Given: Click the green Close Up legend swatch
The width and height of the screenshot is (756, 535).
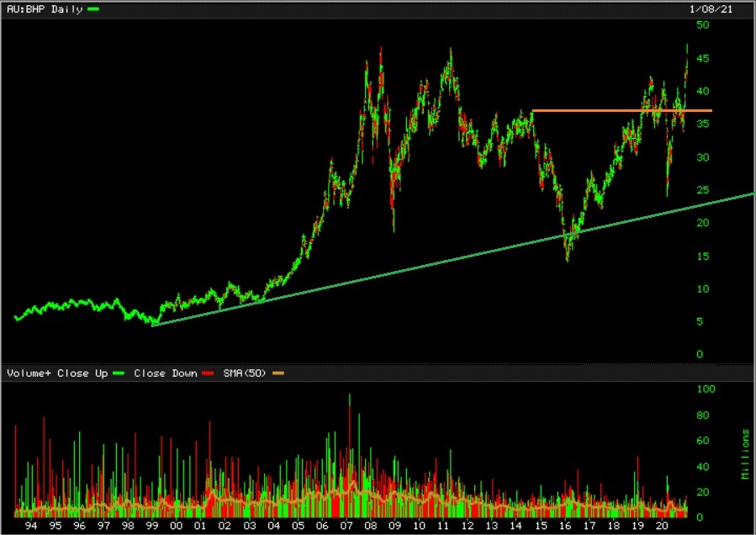Looking at the screenshot, I should (x=118, y=373).
